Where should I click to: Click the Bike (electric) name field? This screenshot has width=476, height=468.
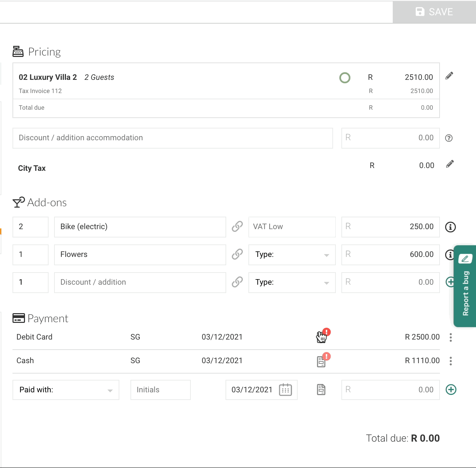[140, 227]
